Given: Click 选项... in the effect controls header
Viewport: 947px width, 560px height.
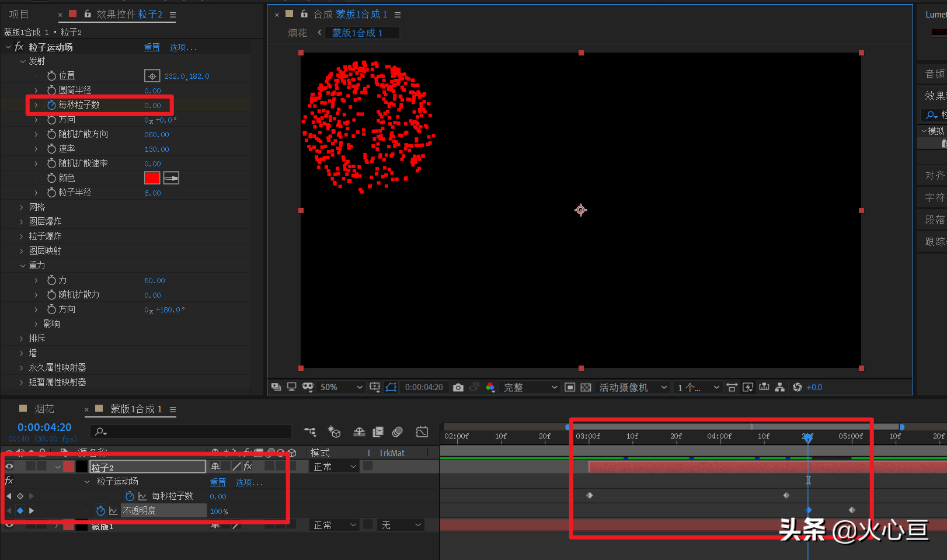Looking at the screenshot, I should [183, 47].
